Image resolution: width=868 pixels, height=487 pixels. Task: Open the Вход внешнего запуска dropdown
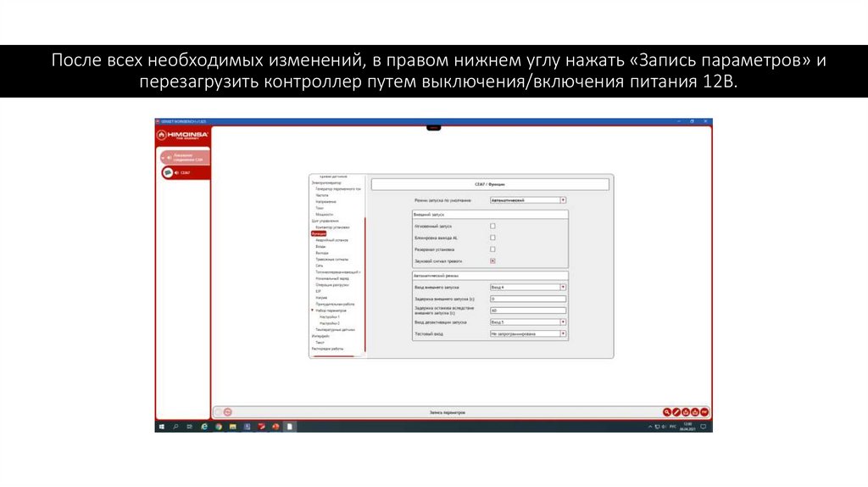[527, 287]
